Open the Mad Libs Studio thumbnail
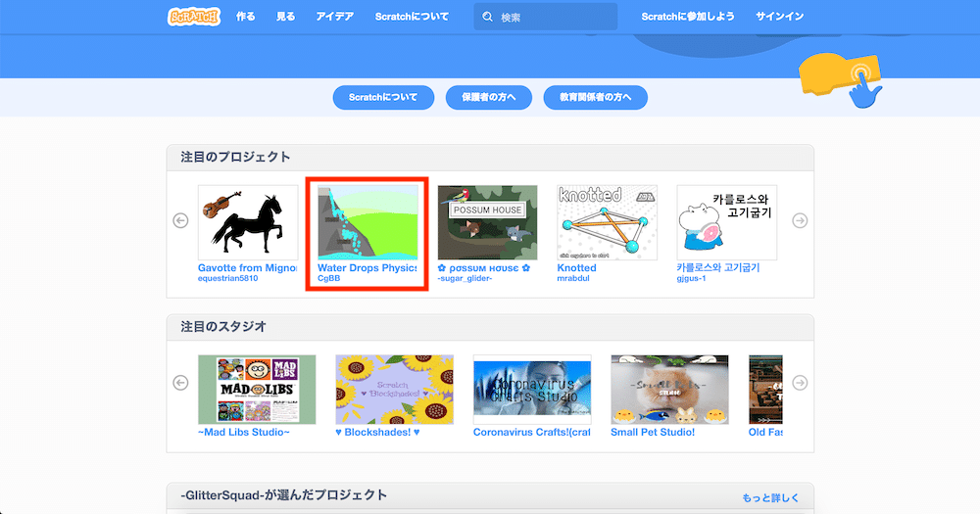 [x=257, y=390]
